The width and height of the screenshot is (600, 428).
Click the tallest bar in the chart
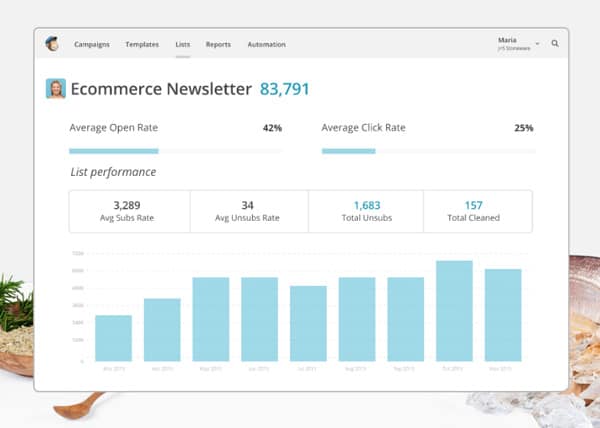[454, 311]
